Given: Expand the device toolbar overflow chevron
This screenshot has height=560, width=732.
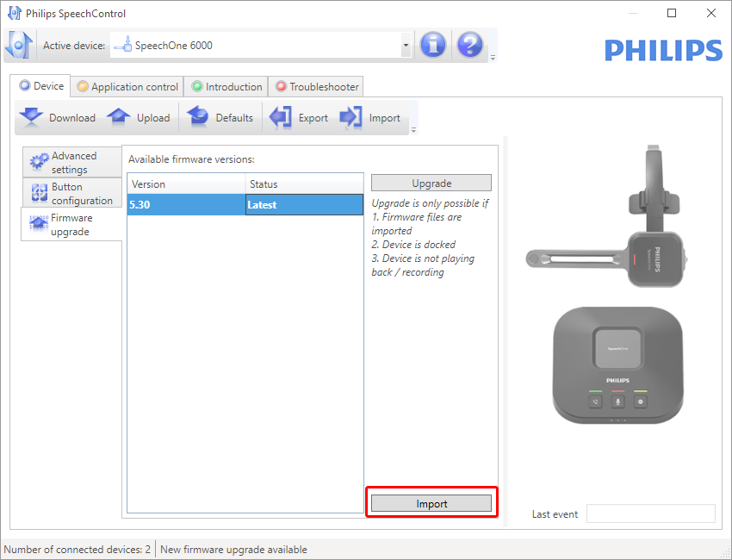Looking at the screenshot, I should pyautogui.click(x=413, y=130).
